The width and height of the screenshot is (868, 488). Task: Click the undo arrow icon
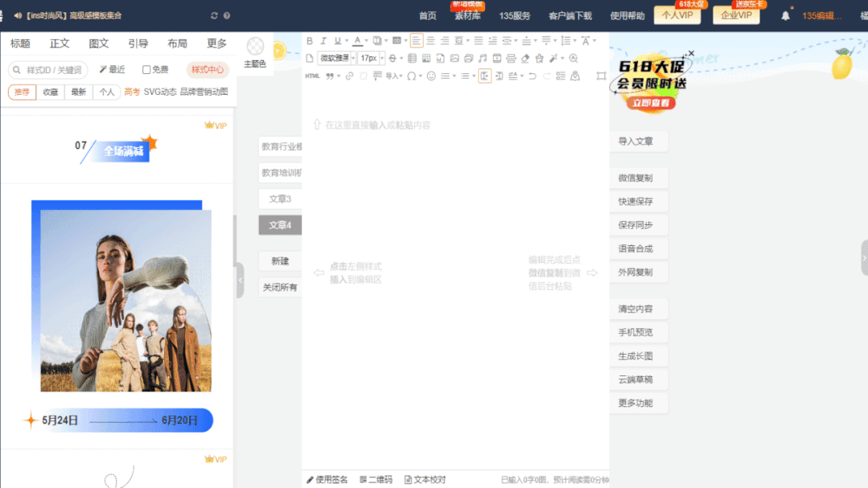(533, 76)
